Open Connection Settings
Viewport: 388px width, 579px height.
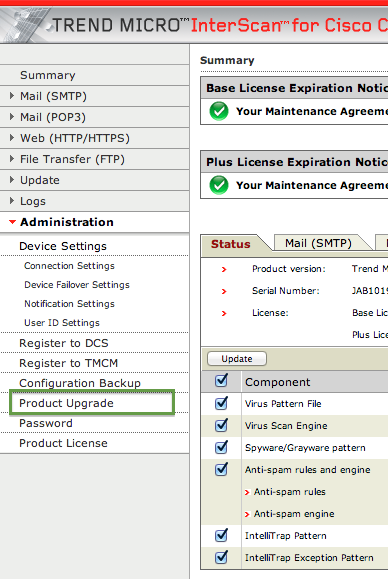point(69,266)
